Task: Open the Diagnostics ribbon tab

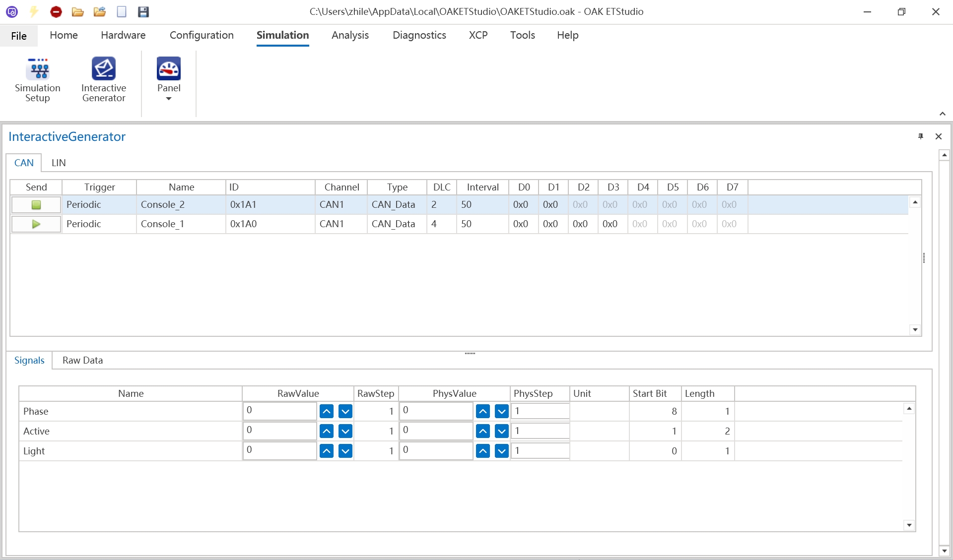Action: click(419, 35)
